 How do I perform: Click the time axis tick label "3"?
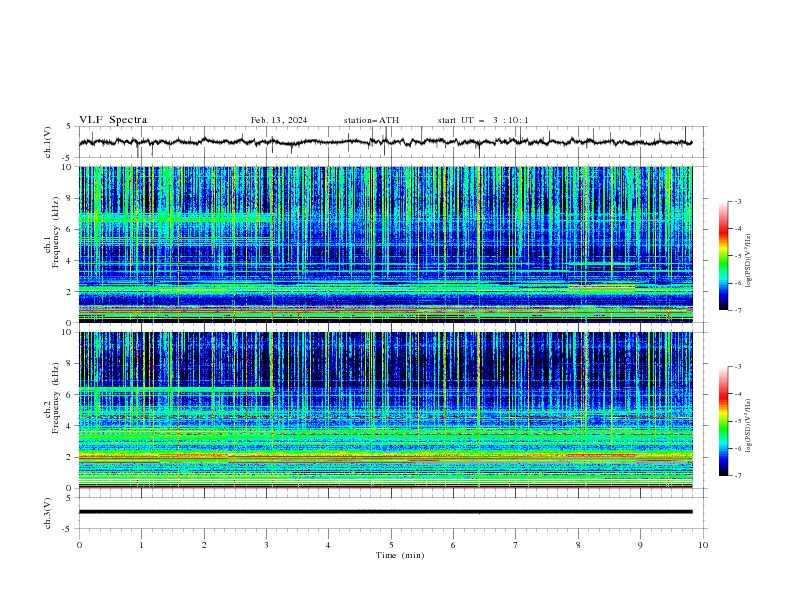[x=266, y=545]
